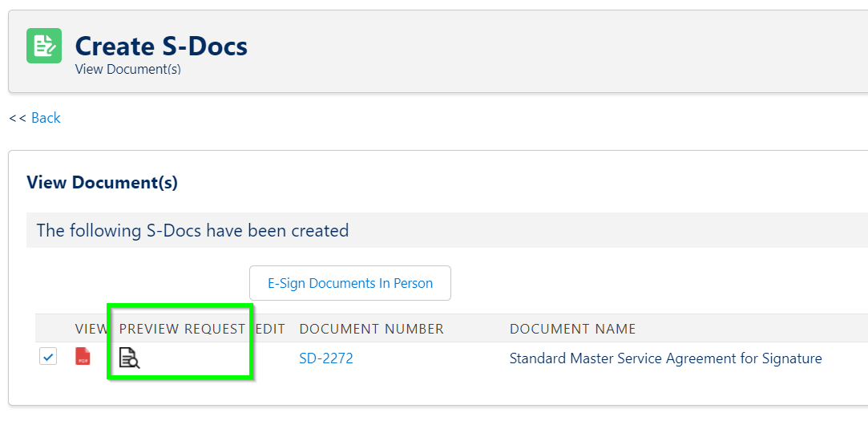Click the EDIT column header
Screen dimensions: 868x429
pos(270,329)
